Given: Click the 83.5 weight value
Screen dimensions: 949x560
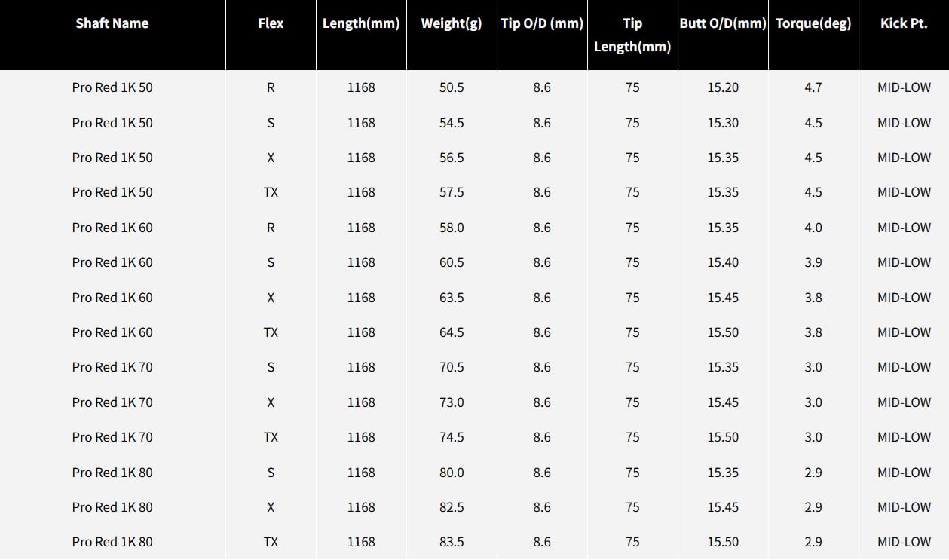Looking at the screenshot, I should (452, 542).
